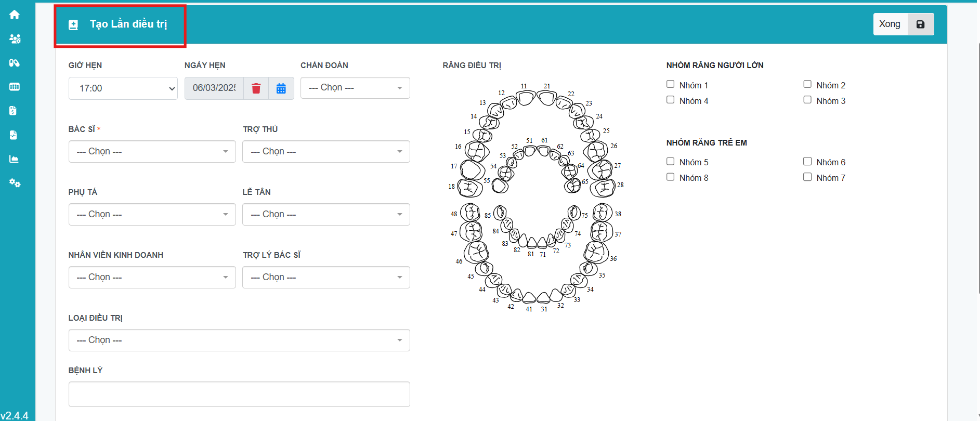Image resolution: width=980 pixels, height=421 pixels.
Task: Open the settings gears sidebar icon
Action: 15,183
